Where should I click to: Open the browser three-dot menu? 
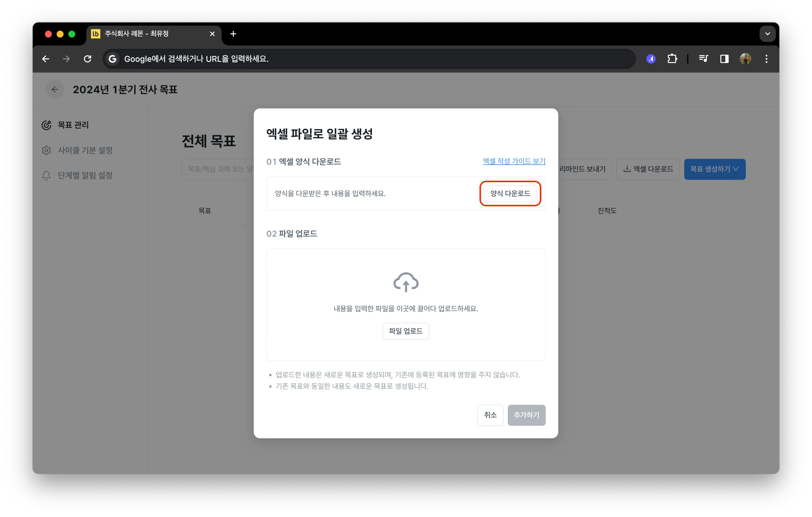pos(766,59)
